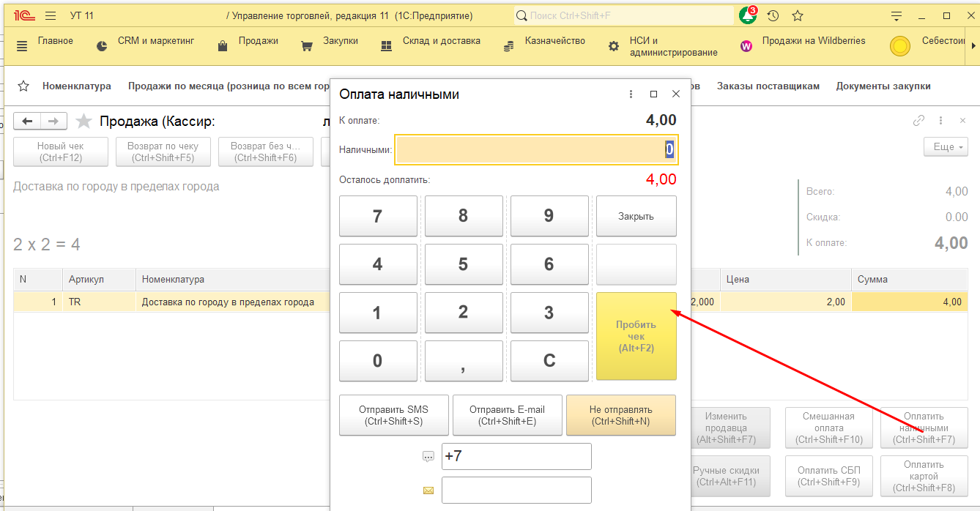Open the history clock icon
The image size is (980, 511).
773,15
